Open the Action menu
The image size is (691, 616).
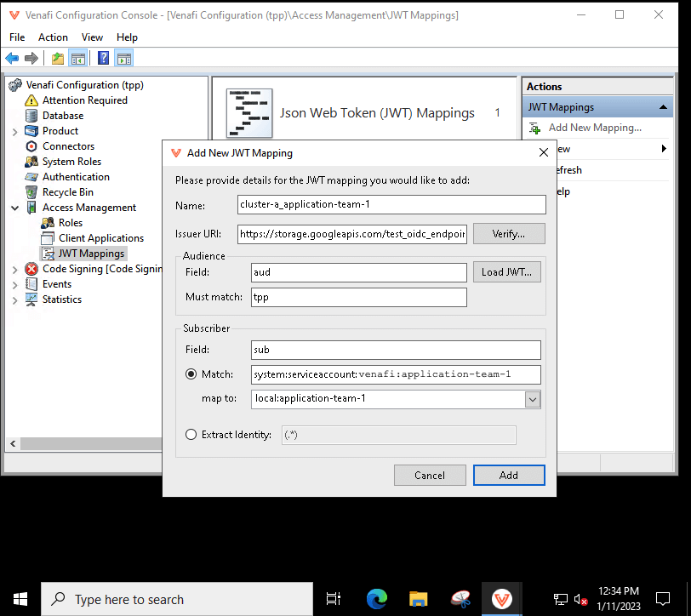53,37
